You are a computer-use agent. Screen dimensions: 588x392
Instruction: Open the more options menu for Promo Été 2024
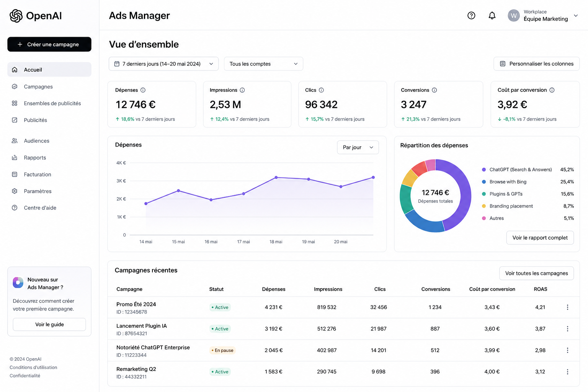(567, 307)
